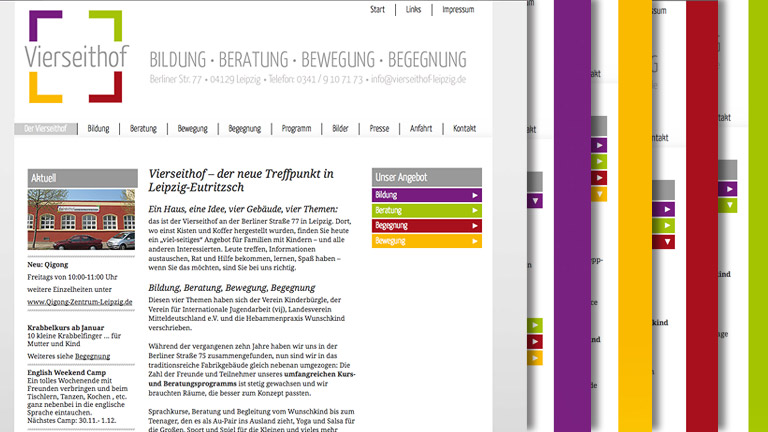Follow the Begegnung link under Krabbelkurs
768x432 pixels.
pos(93,356)
